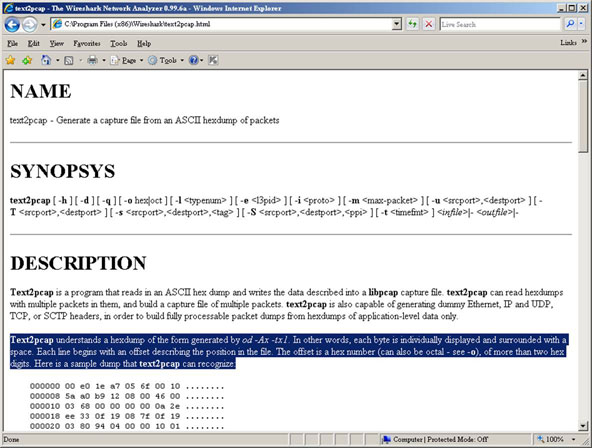Open the Tools toolbar dropdown
Screen dimensions: 592x448
coord(165,60)
